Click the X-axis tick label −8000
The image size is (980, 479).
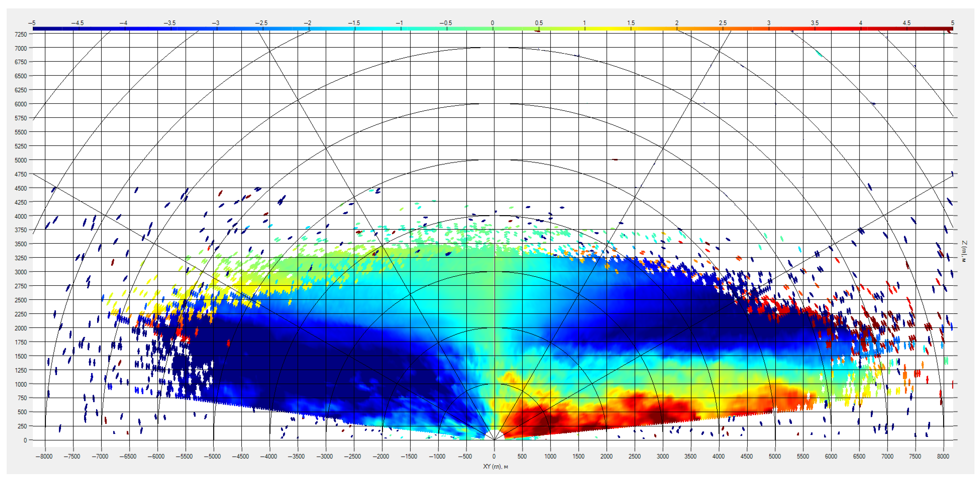tap(44, 456)
